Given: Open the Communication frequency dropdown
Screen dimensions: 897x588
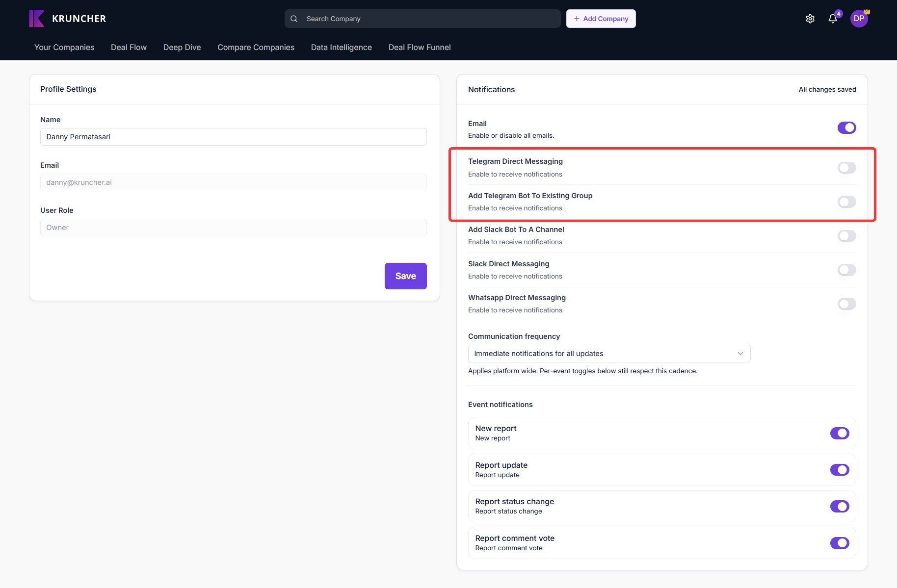Looking at the screenshot, I should 608,354.
